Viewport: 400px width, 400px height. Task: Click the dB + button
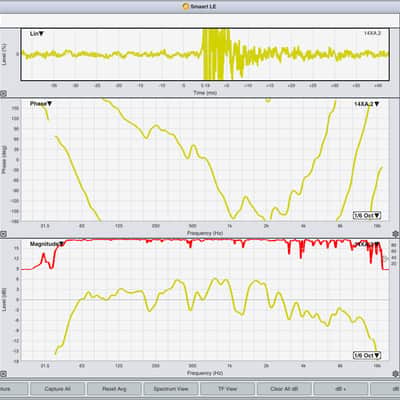click(341, 389)
